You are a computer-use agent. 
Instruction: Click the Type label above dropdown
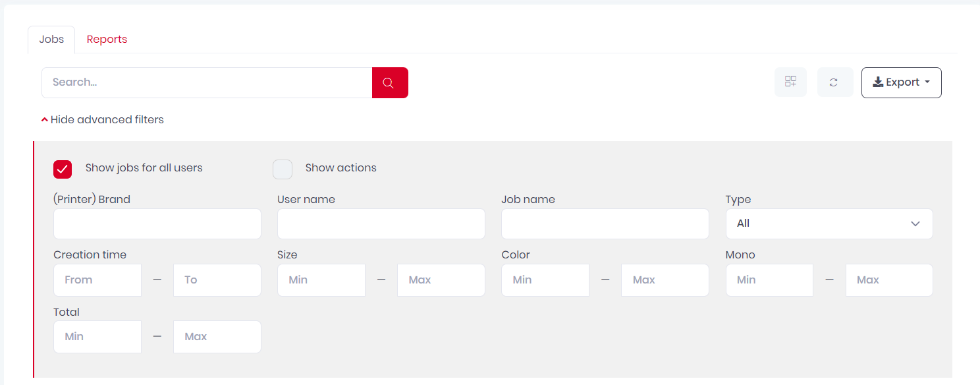(738, 199)
